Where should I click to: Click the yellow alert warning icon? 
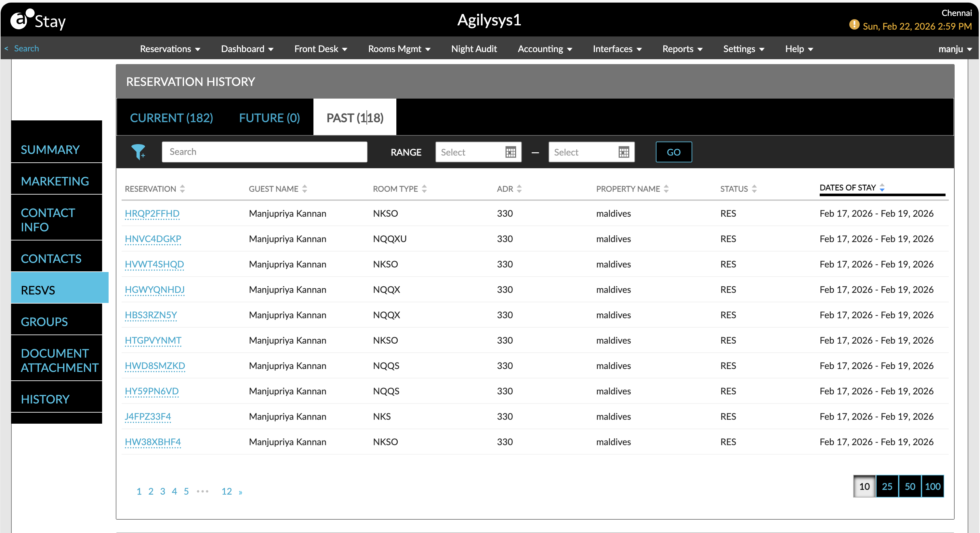[854, 25]
